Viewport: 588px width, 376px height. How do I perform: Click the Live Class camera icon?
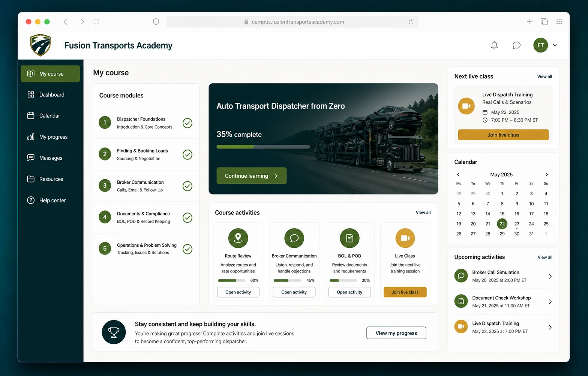click(405, 238)
